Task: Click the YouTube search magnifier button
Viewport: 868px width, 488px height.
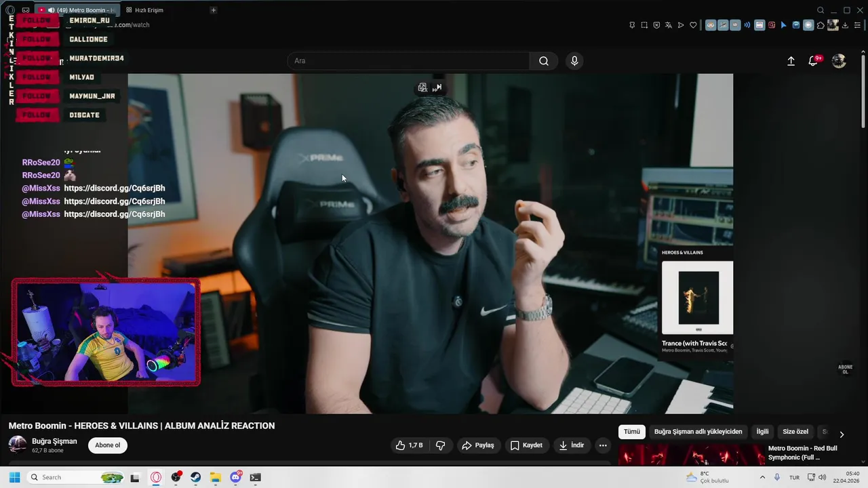Action: [x=544, y=61]
